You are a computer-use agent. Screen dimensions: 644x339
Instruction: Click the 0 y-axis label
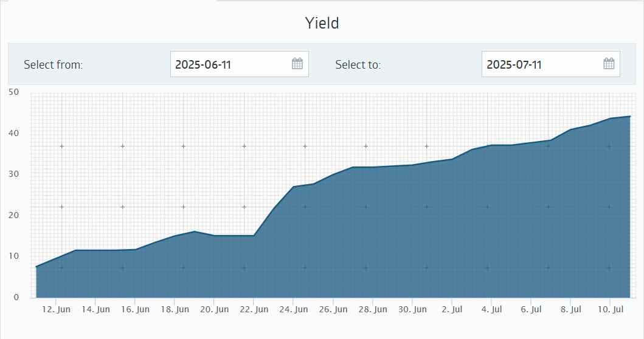coord(16,297)
